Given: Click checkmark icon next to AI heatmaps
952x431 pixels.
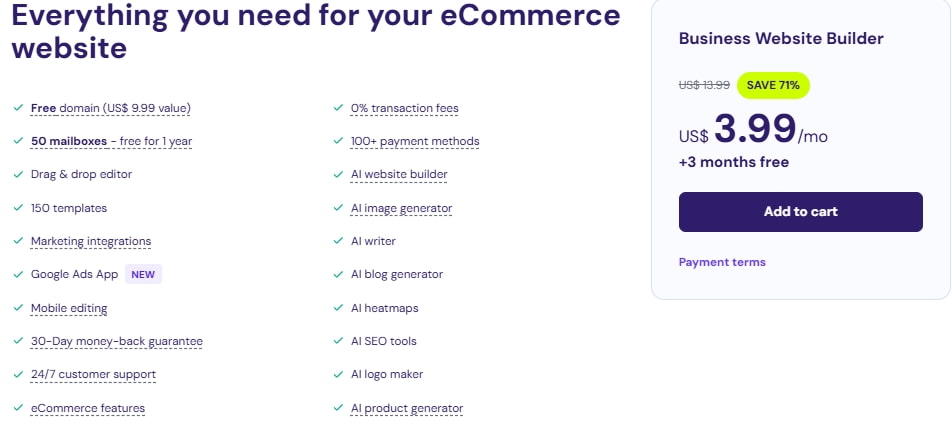Looking at the screenshot, I should pos(339,308).
